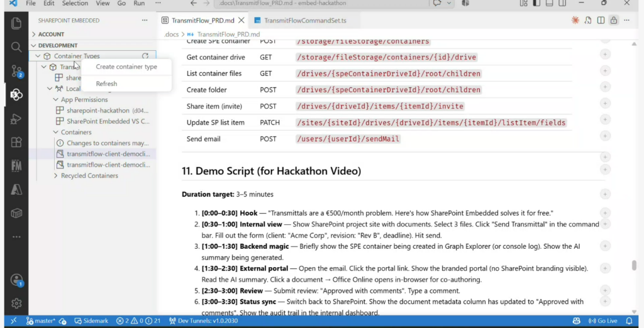Select the SharePoint Embedded activity bar icon

pos(16,94)
